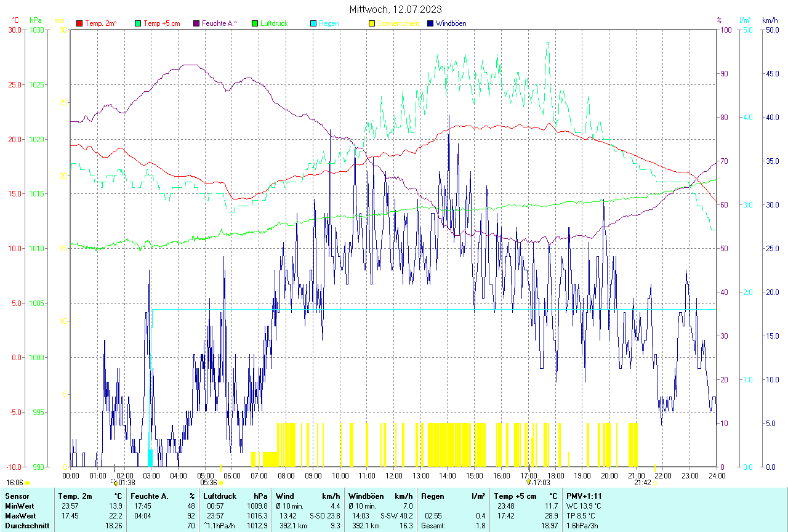This screenshot has width=788, height=532.
Task: Select the Sonnenschein legend label
Action: (398, 23)
